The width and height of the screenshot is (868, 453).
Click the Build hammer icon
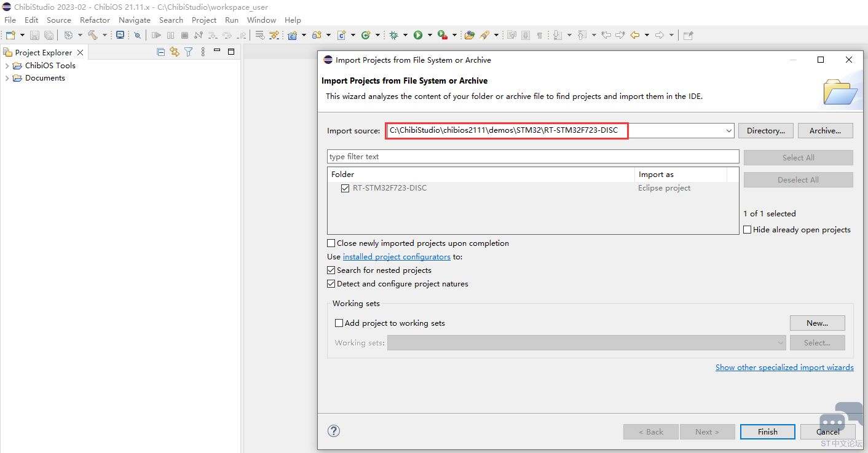[93, 35]
